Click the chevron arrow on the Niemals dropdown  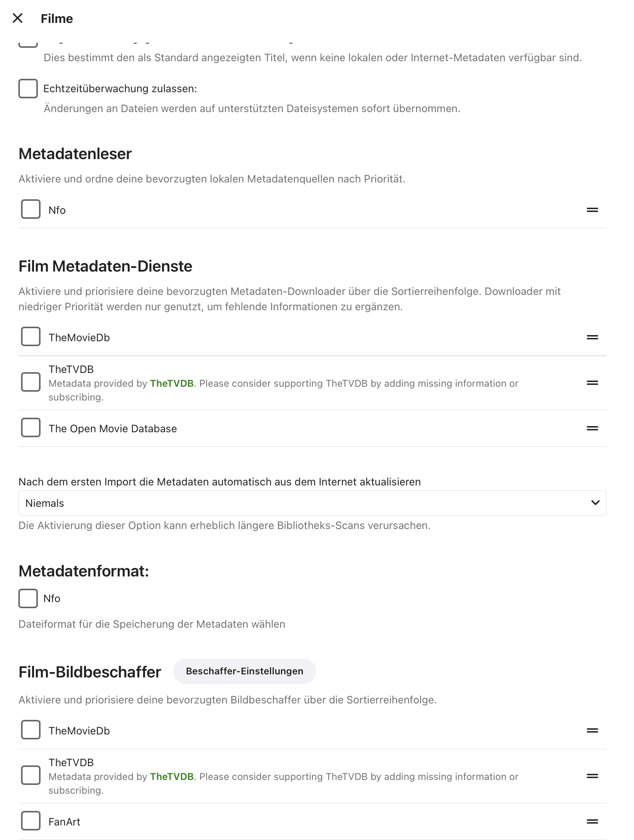[595, 503]
